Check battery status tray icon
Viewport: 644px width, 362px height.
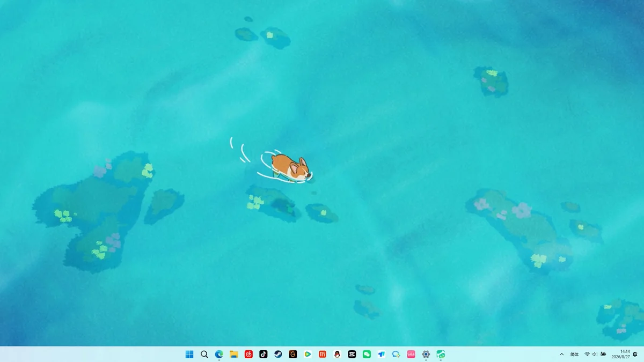tap(603, 354)
